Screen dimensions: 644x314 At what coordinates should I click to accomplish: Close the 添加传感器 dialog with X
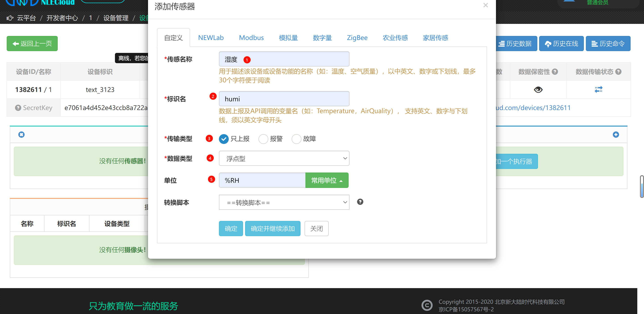485,5
